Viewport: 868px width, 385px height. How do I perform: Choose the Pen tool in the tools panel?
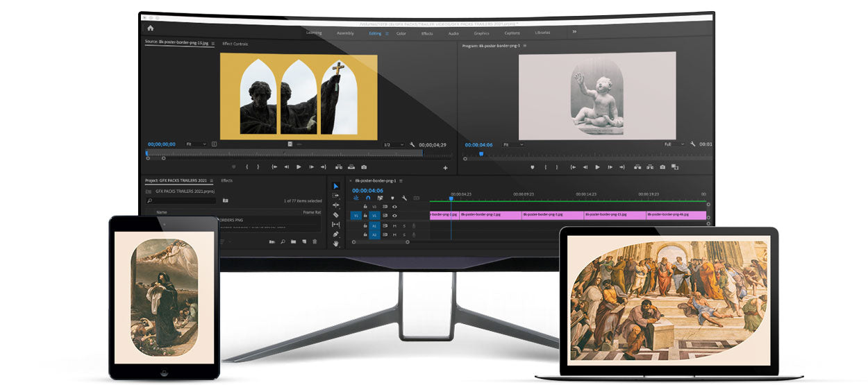click(x=336, y=234)
